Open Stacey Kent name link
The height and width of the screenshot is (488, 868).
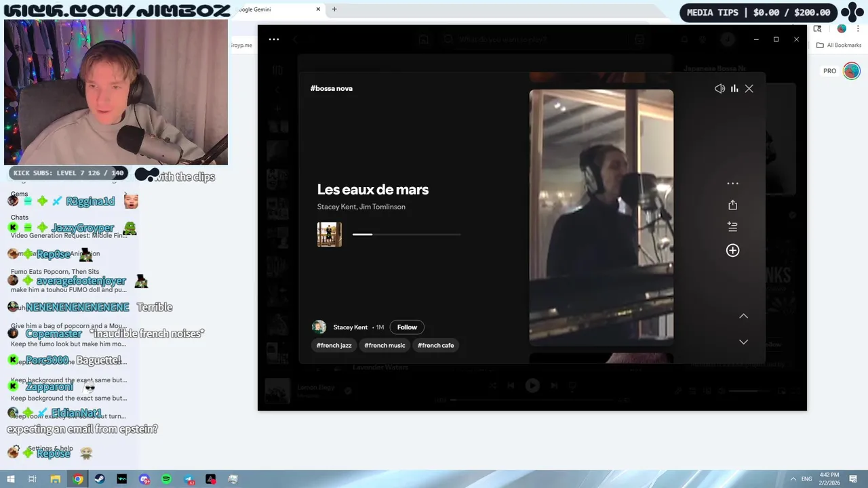tap(351, 327)
